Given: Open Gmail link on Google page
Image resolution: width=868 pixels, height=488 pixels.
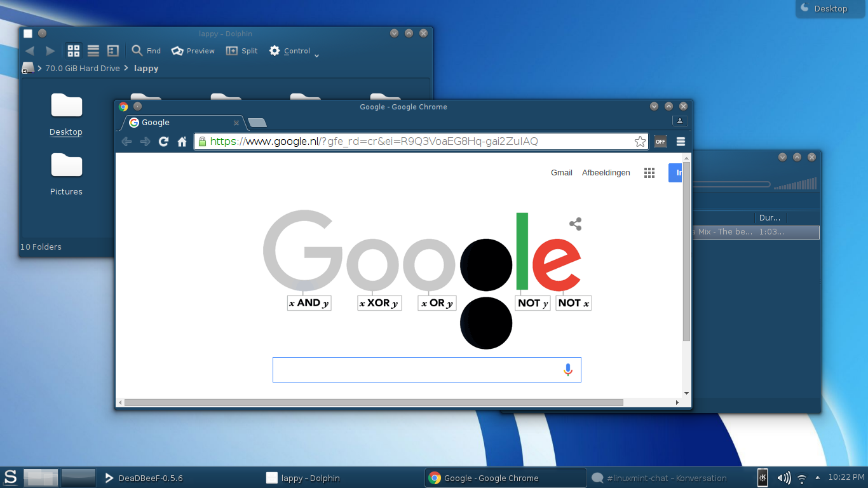Looking at the screenshot, I should click(x=562, y=173).
